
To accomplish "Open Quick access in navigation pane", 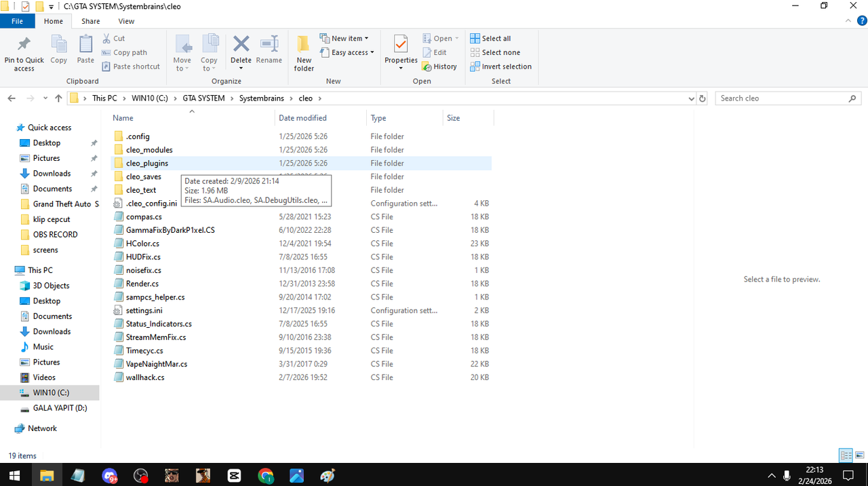I will pos(50,128).
